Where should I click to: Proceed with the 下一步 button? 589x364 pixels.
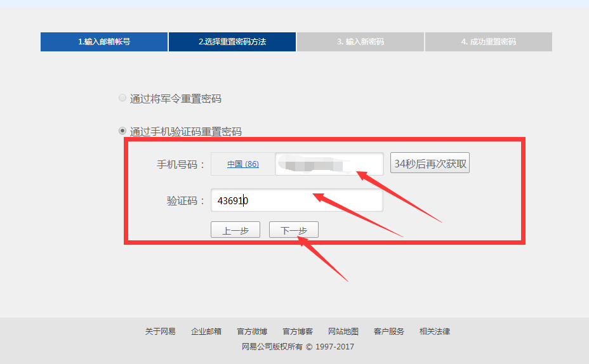(293, 230)
